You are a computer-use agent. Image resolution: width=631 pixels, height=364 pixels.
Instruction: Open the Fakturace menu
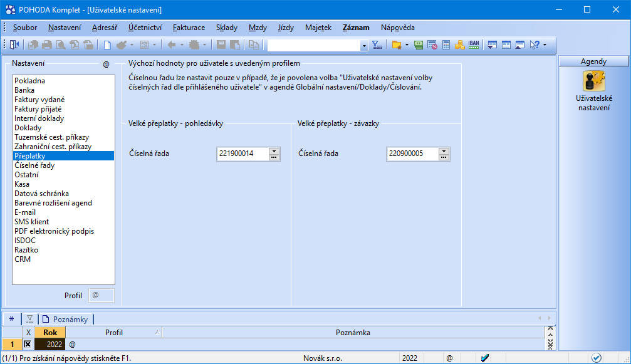[x=189, y=28]
